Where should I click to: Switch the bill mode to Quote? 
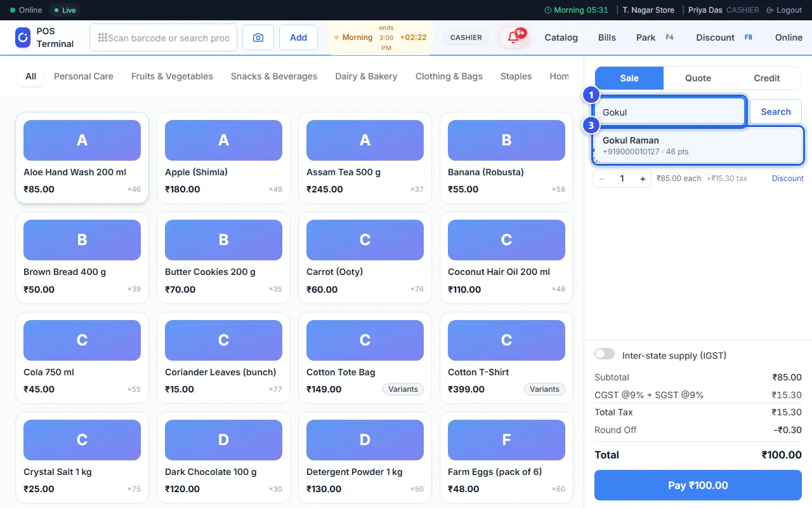(x=698, y=78)
